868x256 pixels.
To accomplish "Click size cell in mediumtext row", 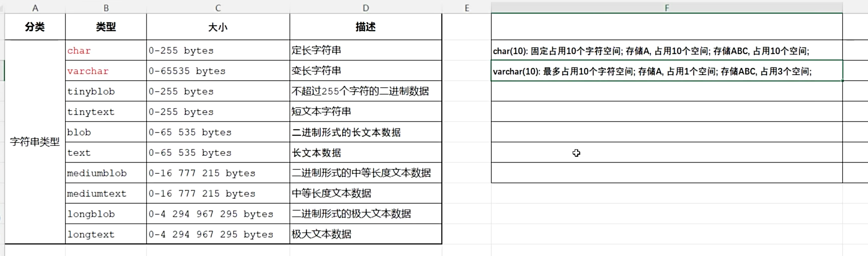I will tap(218, 193).
